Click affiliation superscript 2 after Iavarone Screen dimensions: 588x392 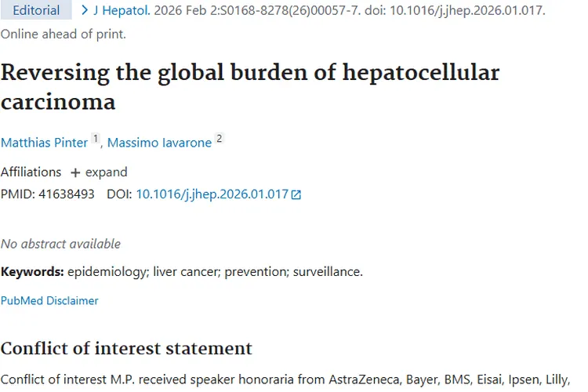tap(220, 139)
